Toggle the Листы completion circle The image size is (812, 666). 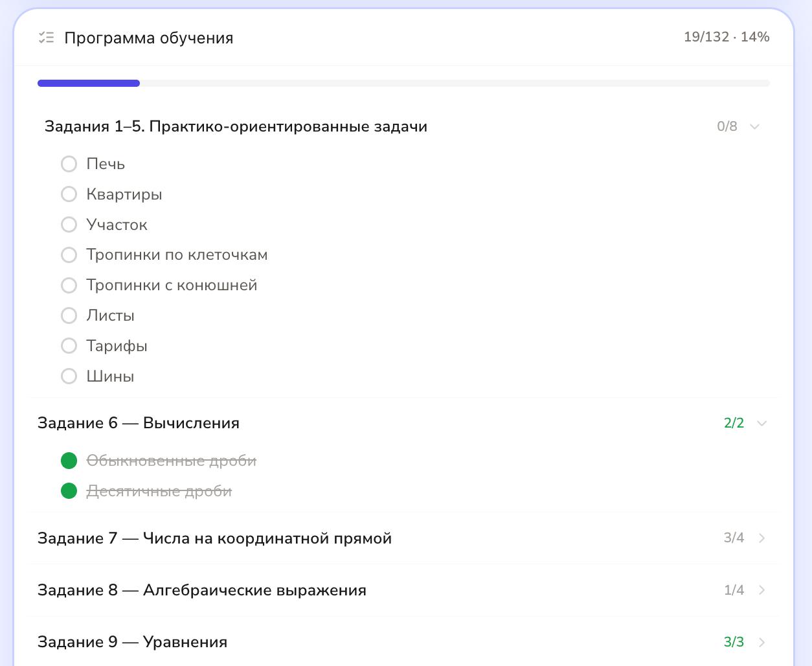tap(69, 316)
